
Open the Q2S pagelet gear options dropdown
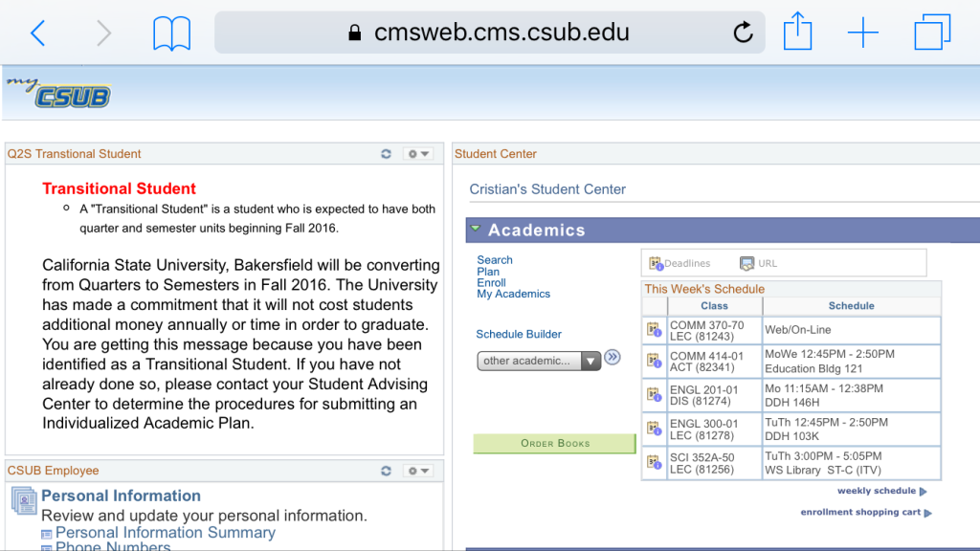(418, 154)
